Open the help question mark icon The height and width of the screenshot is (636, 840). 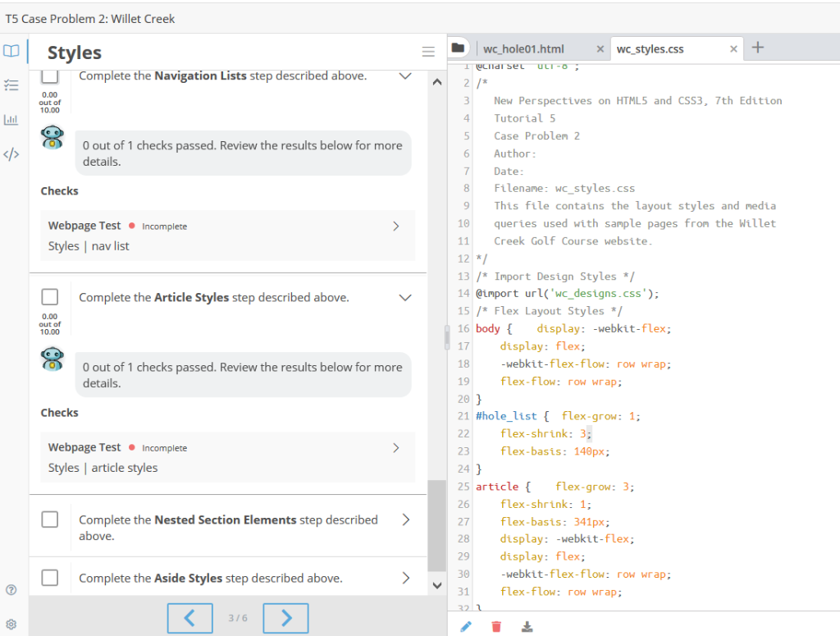point(11,590)
